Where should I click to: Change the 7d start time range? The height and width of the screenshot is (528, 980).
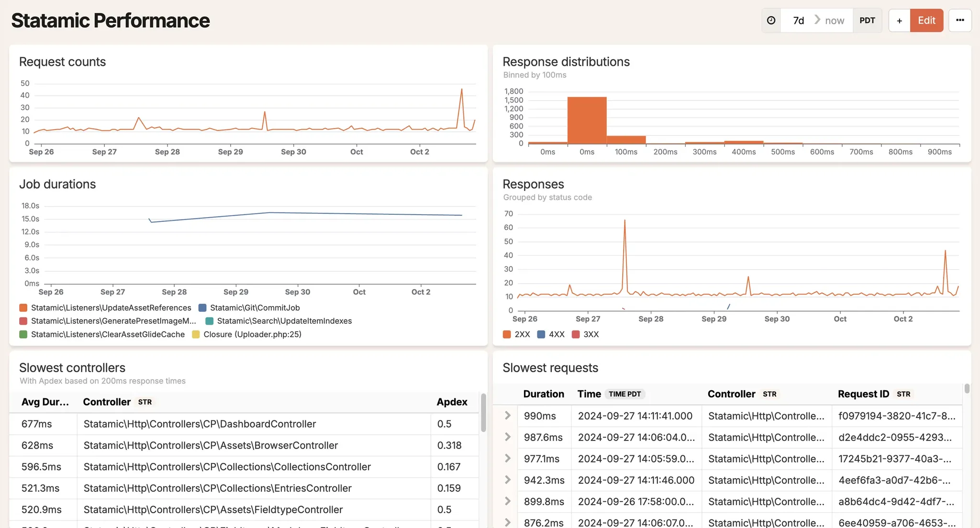coord(798,21)
